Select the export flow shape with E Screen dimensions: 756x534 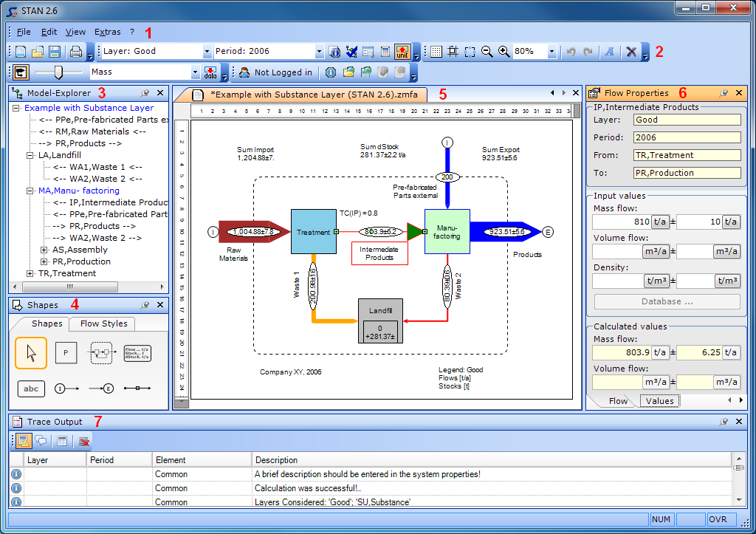point(102,388)
